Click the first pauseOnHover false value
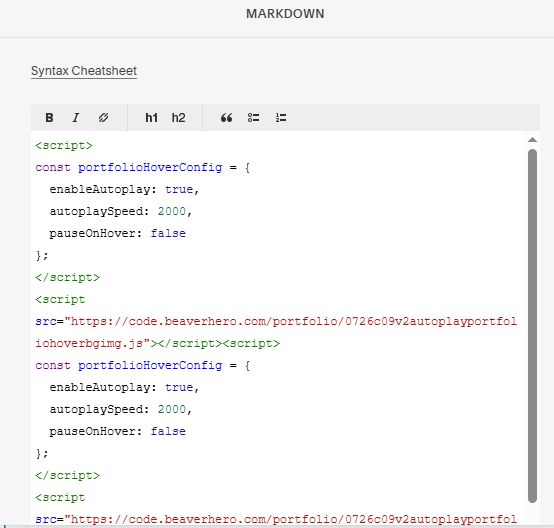The height and width of the screenshot is (528, 554). pos(168,233)
